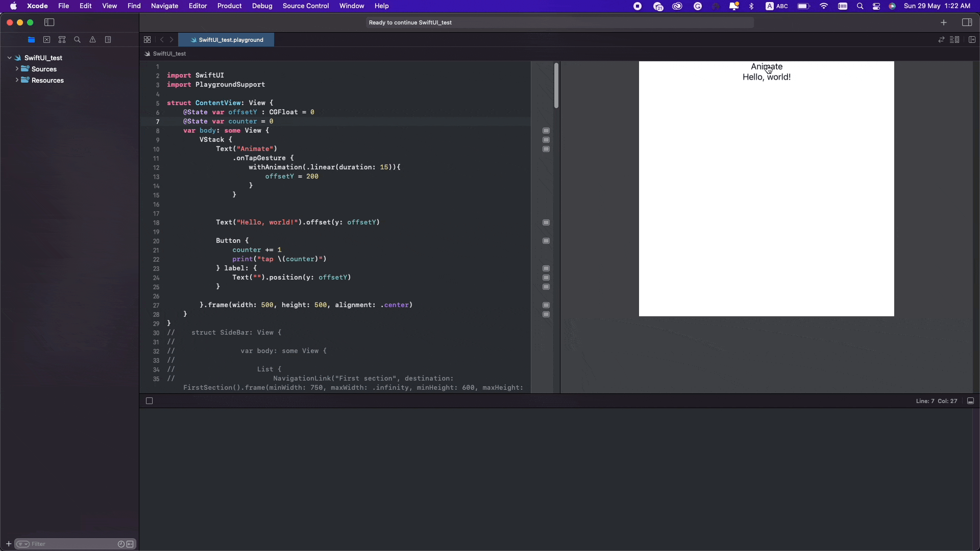The image size is (980, 551).
Task: Toggle the debug area visibility button
Action: tap(149, 399)
